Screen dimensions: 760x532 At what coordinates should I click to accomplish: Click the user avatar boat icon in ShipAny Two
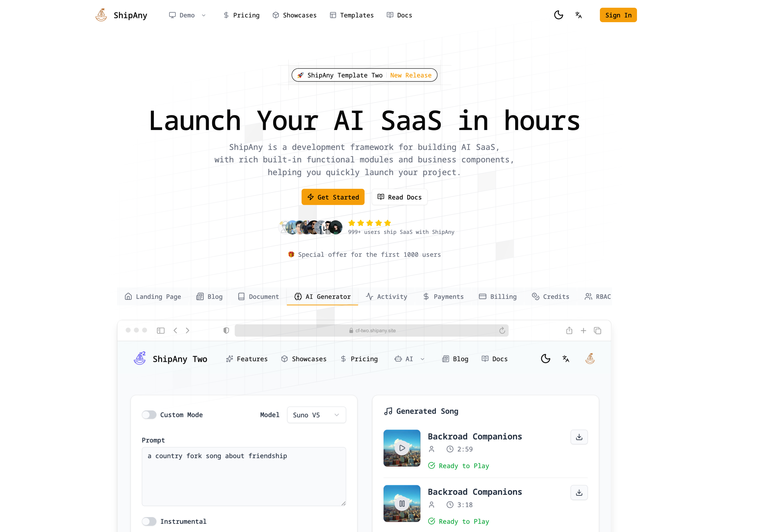589,359
